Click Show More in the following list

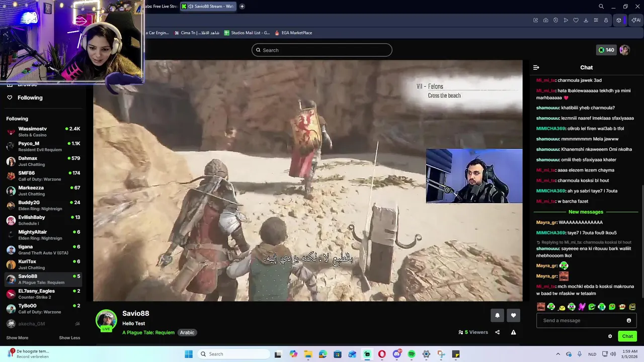coord(17,337)
